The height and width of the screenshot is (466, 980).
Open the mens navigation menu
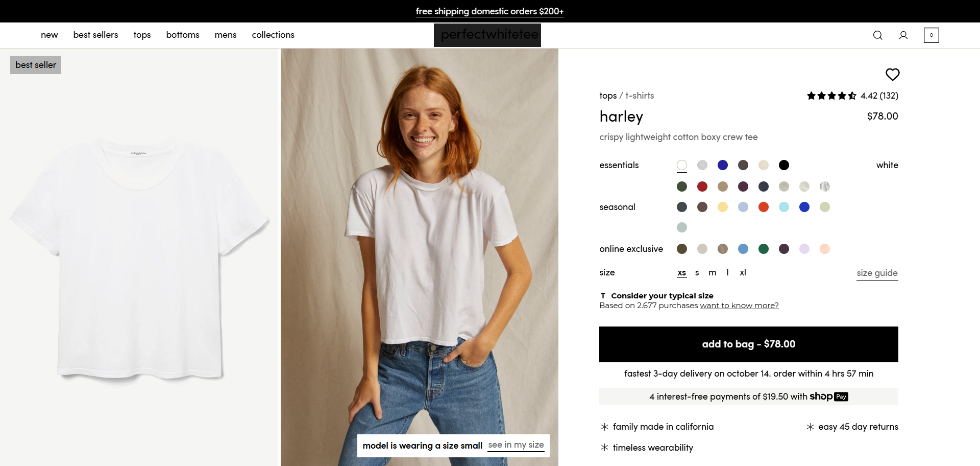[x=225, y=35]
